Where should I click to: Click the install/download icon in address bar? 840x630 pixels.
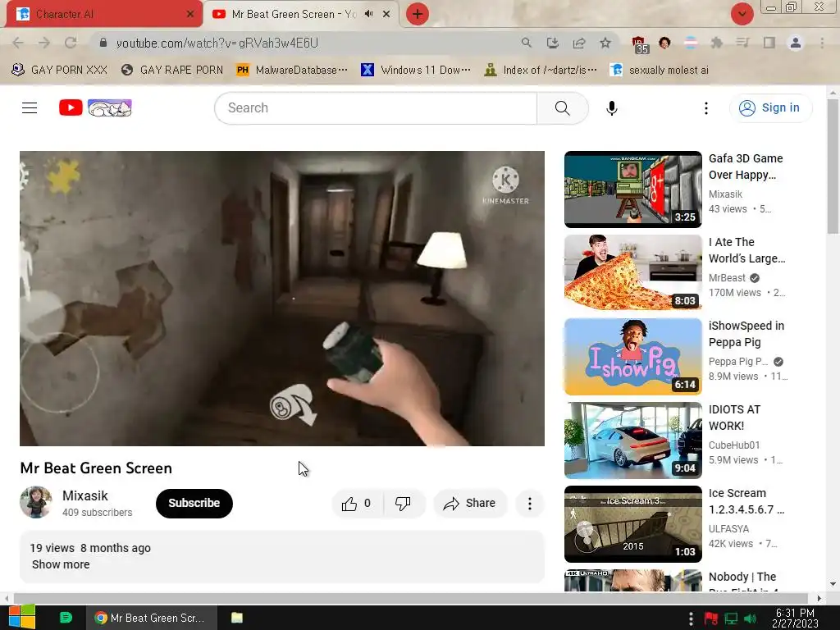[x=552, y=43]
